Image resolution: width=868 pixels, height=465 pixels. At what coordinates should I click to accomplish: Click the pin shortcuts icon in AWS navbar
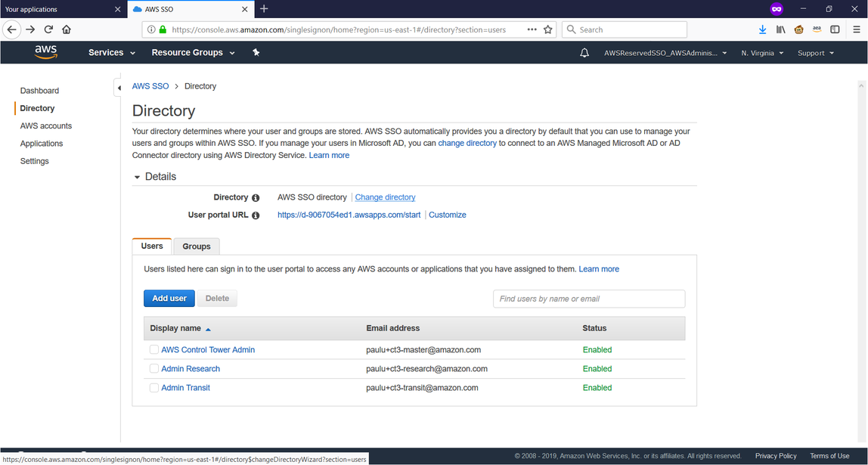click(x=256, y=53)
